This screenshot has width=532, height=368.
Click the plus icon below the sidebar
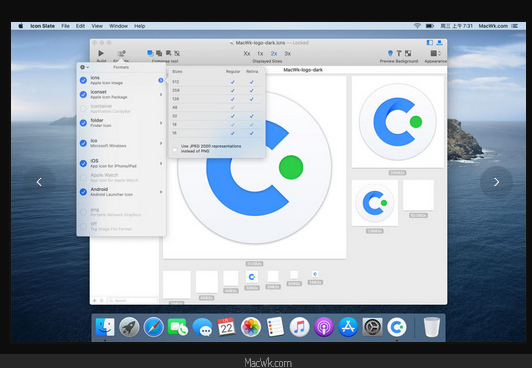click(94, 301)
